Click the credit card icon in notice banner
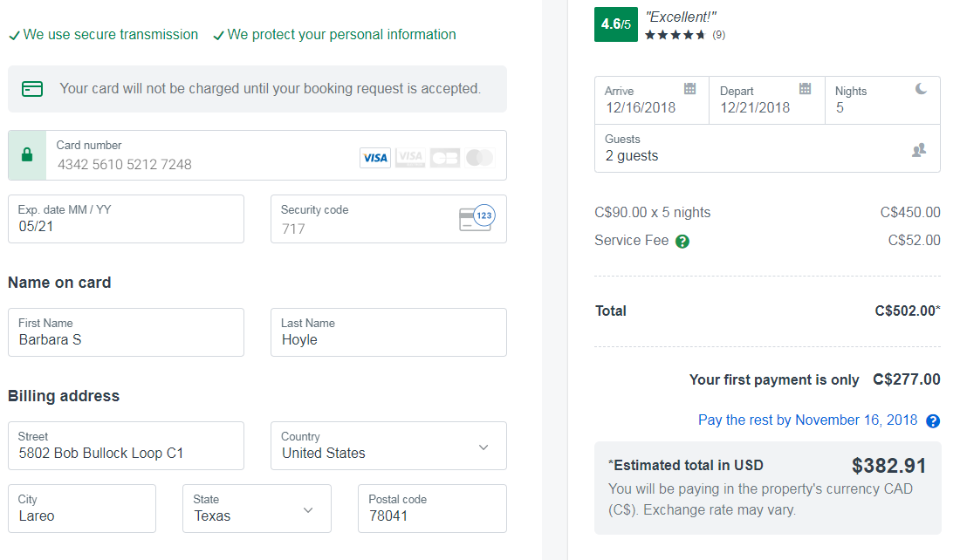 coord(32,89)
